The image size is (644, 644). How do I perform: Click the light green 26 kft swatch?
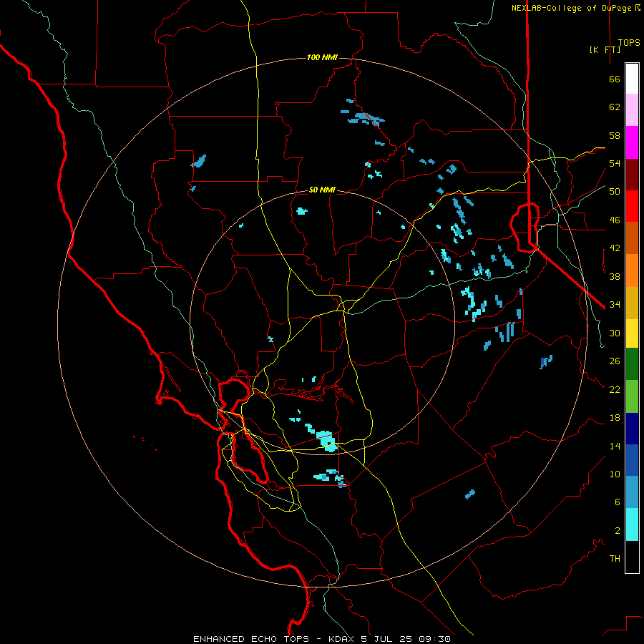tap(632, 396)
